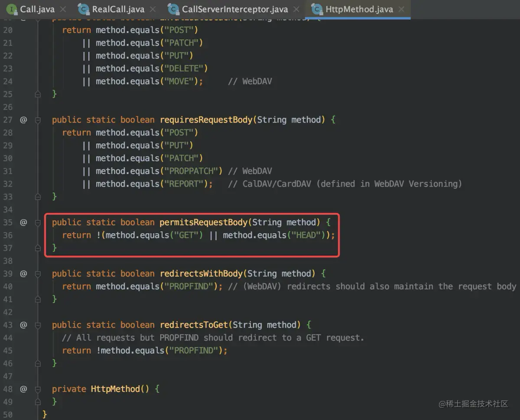Click the CallServerInterceptor.java class file icon
520x420 pixels.
pyautogui.click(x=173, y=9)
